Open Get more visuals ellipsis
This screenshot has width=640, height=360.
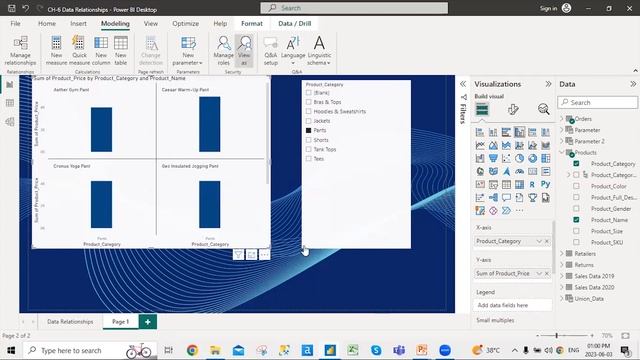click(519, 211)
